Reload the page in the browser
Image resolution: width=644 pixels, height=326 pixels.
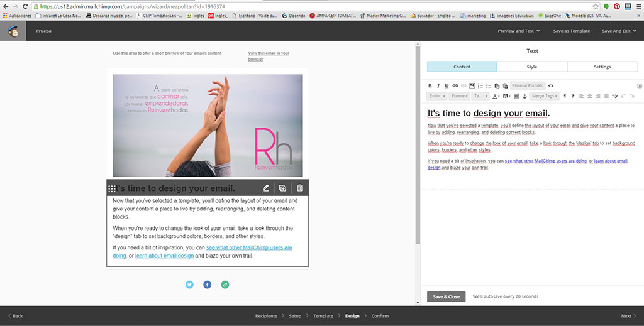25,6
